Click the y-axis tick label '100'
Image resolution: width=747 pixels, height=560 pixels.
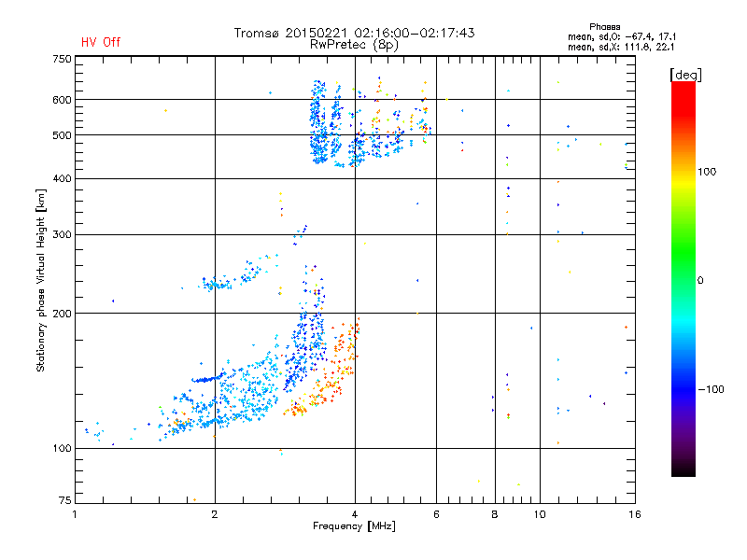pyautogui.click(x=63, y=448)
